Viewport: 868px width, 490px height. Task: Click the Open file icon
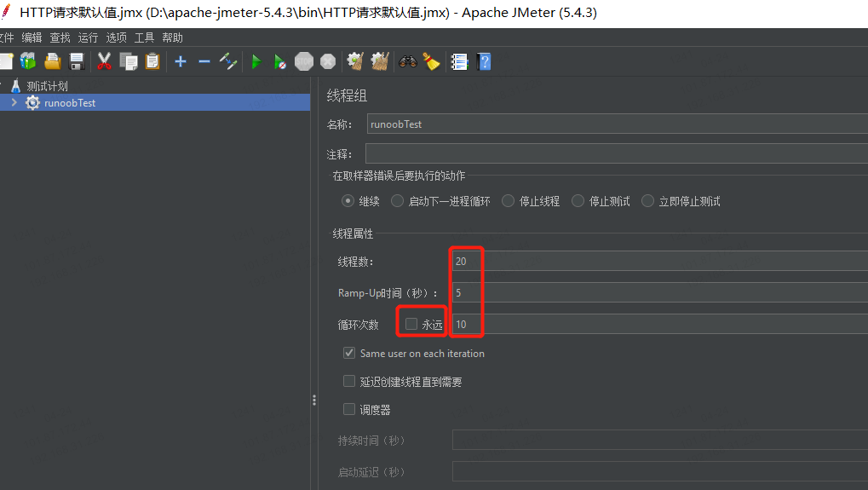53,61
